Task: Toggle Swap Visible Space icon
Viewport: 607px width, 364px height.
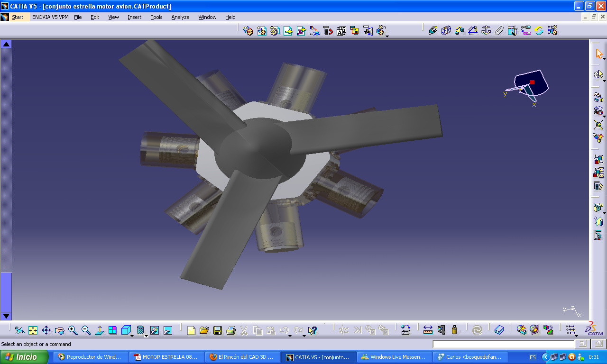Action: 168,330
